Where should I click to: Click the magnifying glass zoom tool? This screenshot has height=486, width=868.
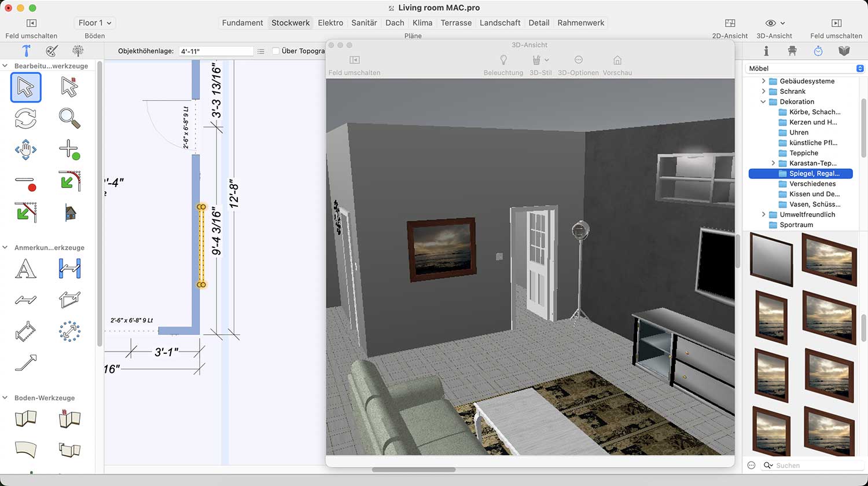69,118
